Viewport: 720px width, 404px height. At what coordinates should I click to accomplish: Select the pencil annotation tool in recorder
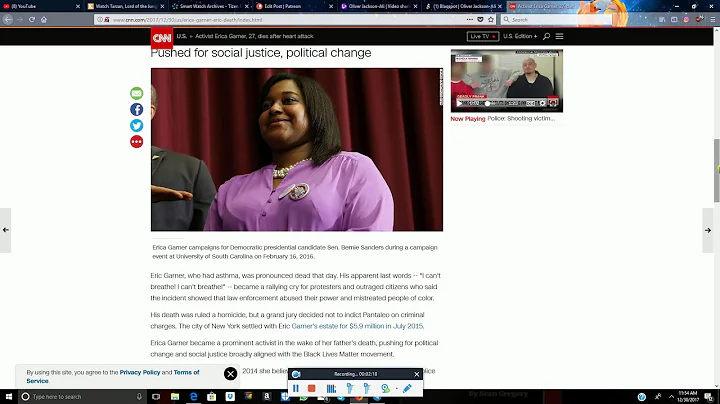coord(407,388)
